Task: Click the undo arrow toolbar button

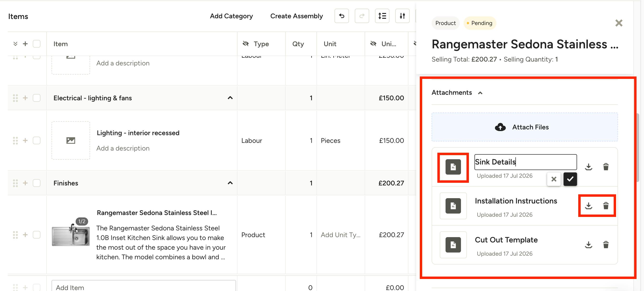Action: coord(342,16)
